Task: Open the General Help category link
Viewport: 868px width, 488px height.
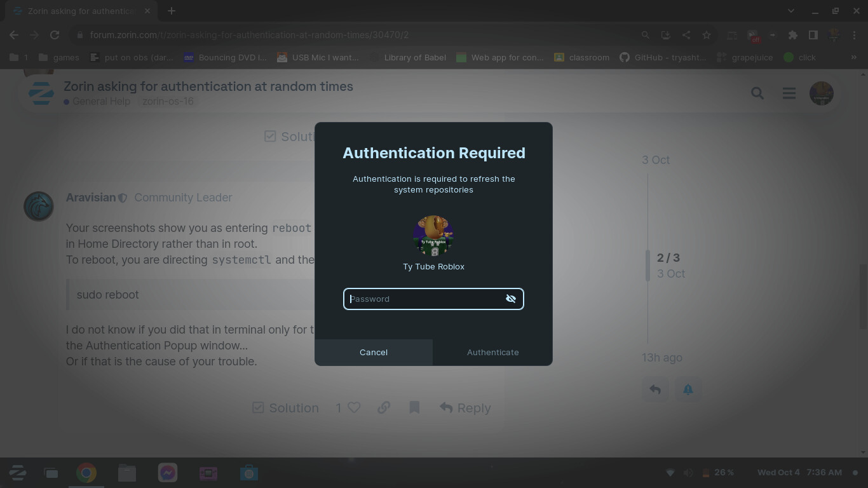Action: (x=97, y=101)
